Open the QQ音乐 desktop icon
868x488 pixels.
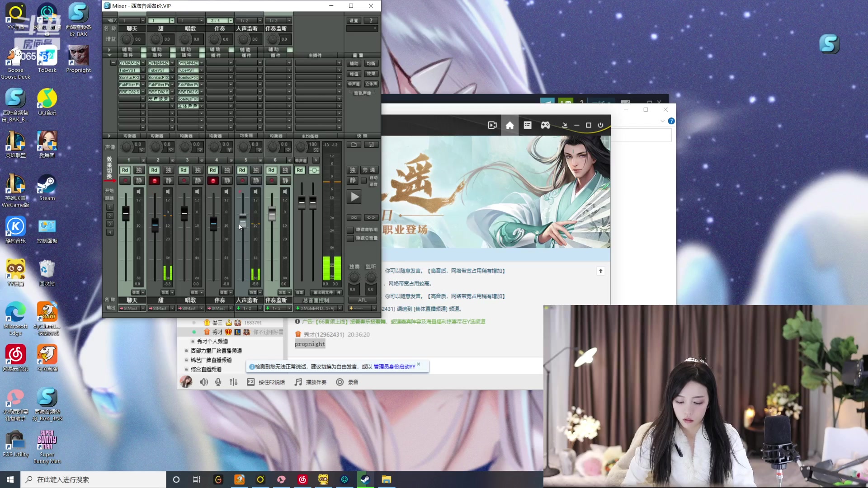click(47, 102)
